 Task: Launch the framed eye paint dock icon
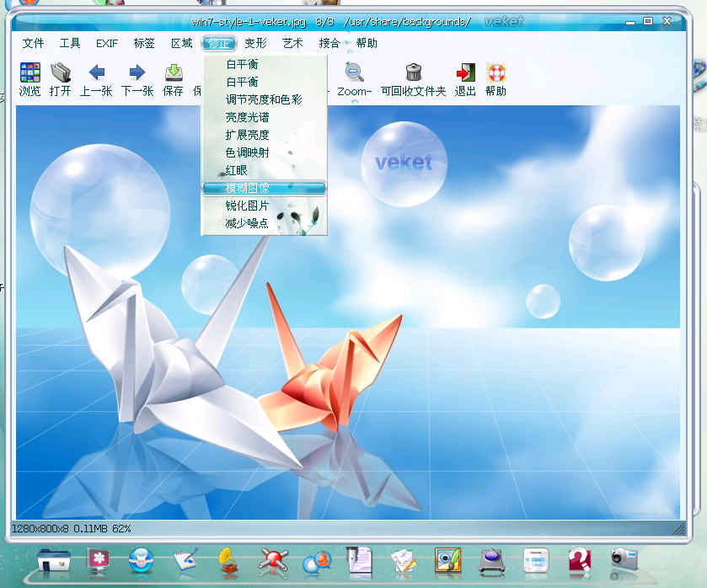tap(447, 560)
